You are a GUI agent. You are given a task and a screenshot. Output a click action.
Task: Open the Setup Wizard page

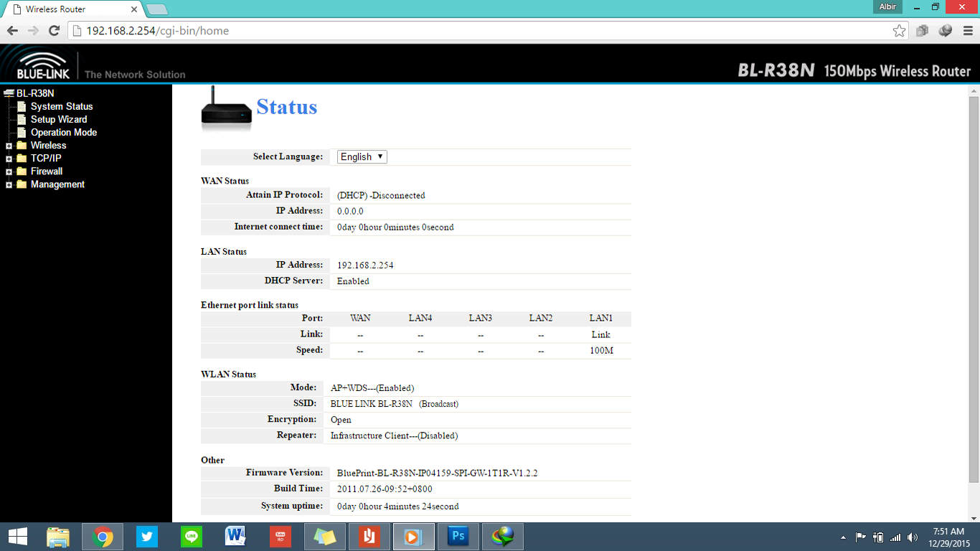(59, 119)
